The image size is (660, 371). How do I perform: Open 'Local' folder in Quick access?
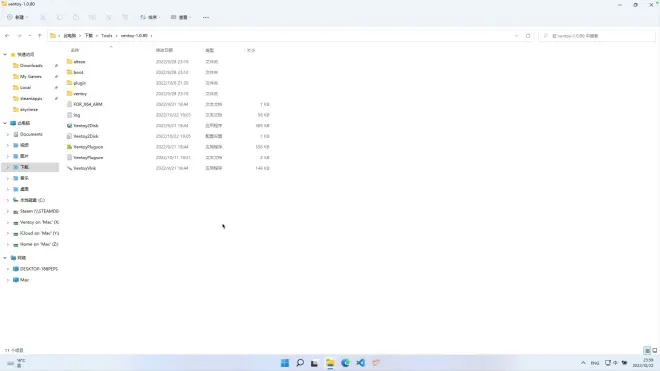(25, 88)
